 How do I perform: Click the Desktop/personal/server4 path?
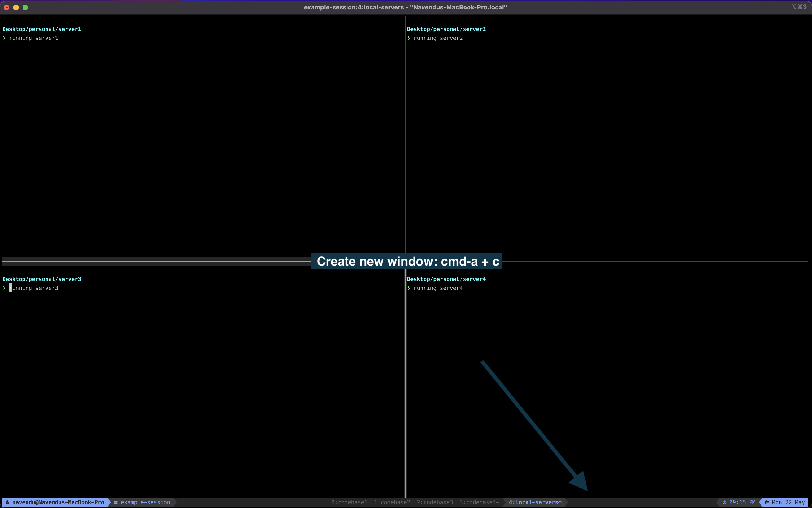tap(446, 279)
